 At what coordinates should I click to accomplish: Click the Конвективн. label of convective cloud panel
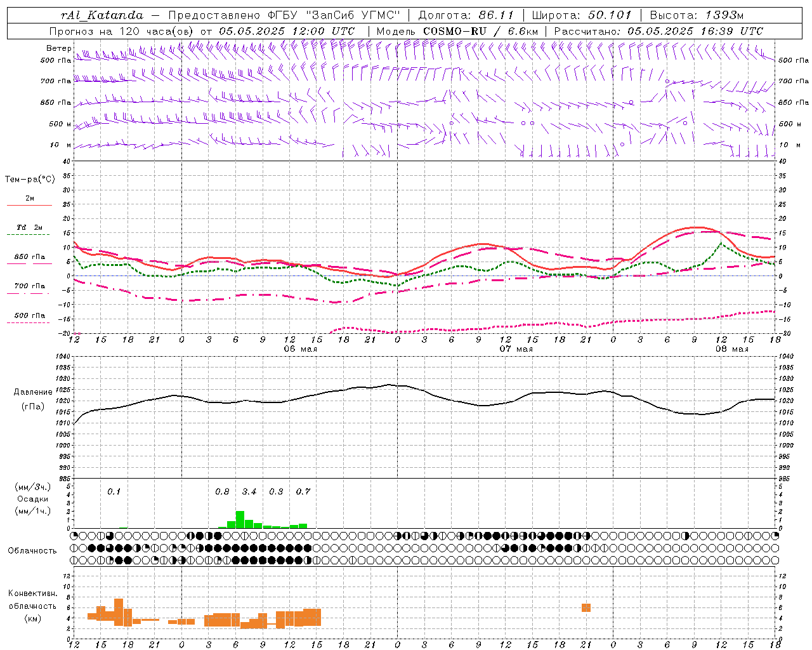(x=32, y=594)
